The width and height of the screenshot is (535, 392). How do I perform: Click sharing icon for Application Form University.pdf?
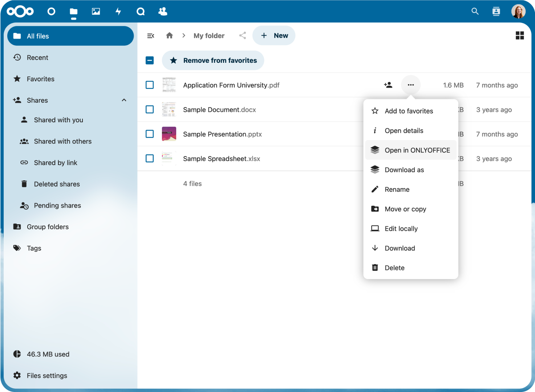pos(388,85)
